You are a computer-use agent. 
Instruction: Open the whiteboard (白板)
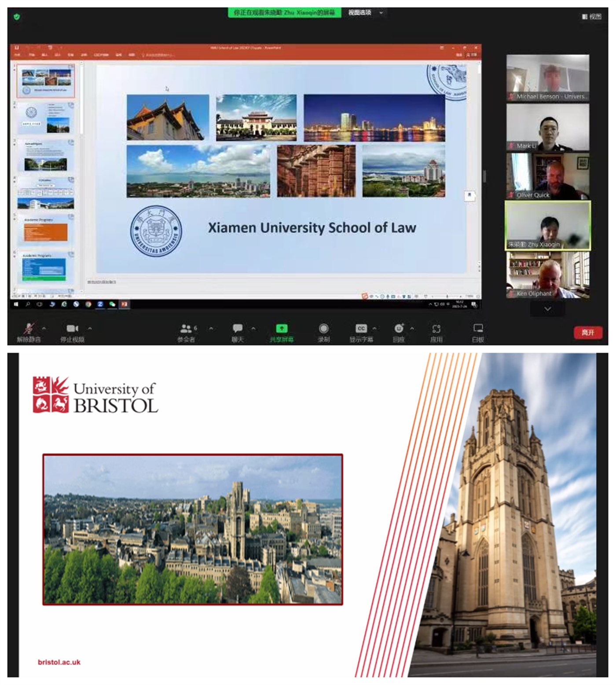point(478,333)
